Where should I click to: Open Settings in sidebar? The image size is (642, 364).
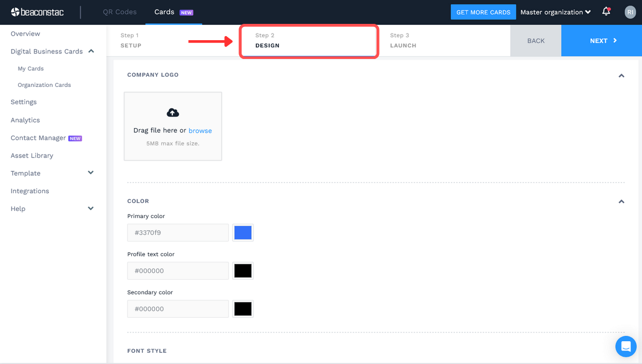(x=23, y=102)
